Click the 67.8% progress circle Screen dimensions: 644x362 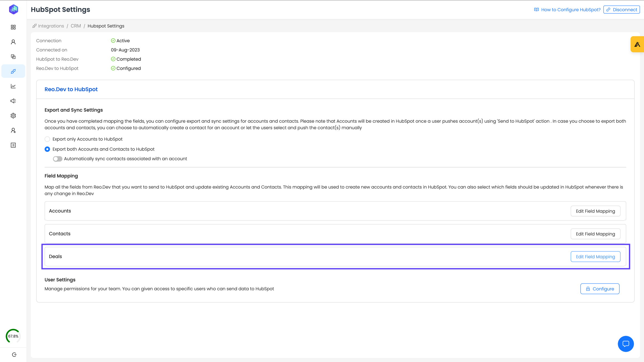click(x=13, y=336)
